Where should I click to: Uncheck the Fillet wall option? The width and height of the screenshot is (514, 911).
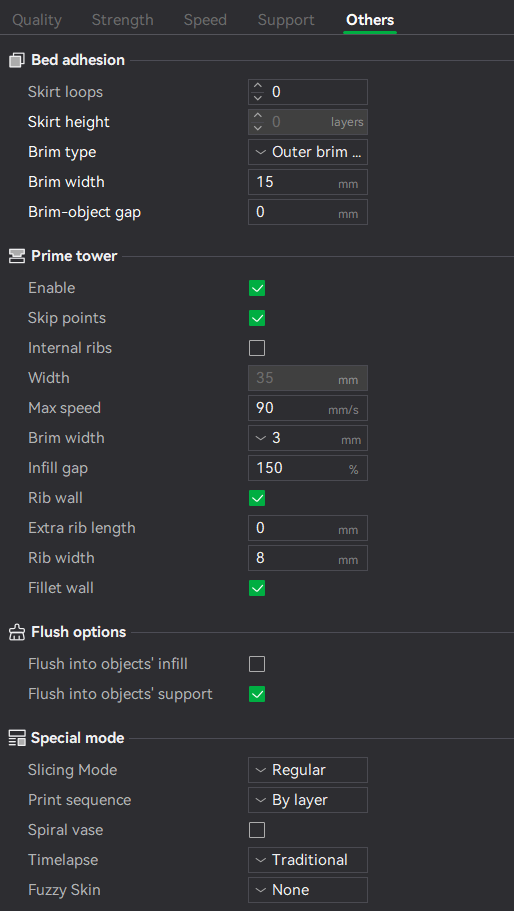tap(257, 588)
